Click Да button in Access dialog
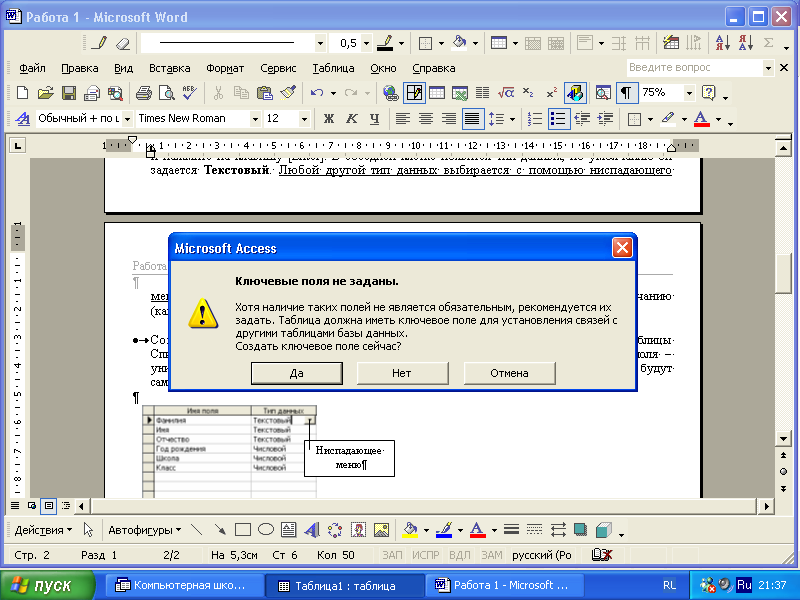This screenshot has width=800, height=600. tap(296, 373)
